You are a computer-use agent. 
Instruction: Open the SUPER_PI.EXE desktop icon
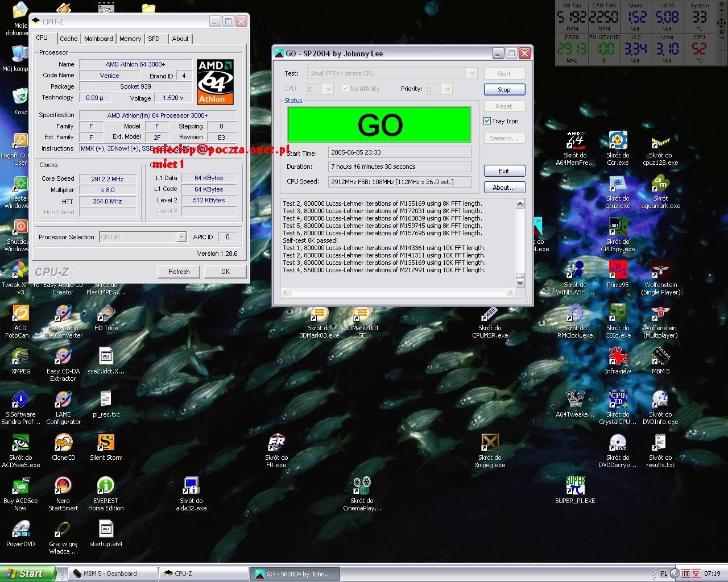click(575, 490)
